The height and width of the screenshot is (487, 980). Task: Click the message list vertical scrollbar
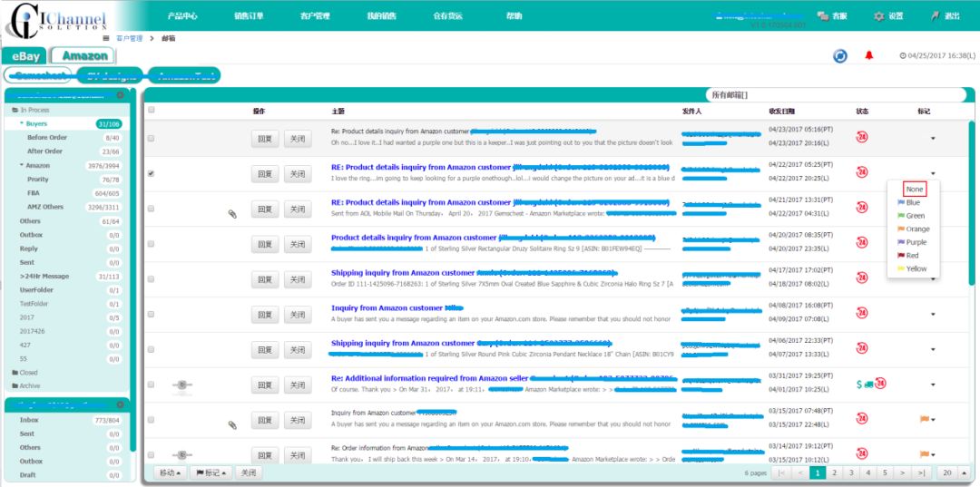point(971,203)
